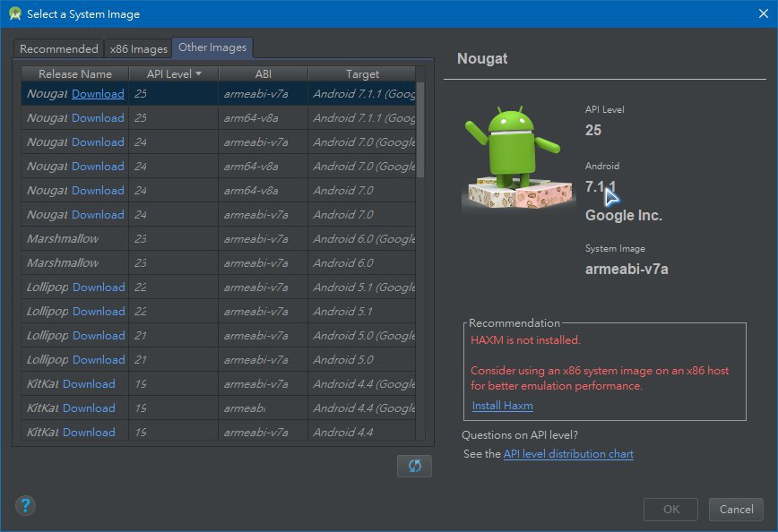Select the Marshmallow Android 6.0 Google row
The image size is (778, 532).
pos(219,239)
